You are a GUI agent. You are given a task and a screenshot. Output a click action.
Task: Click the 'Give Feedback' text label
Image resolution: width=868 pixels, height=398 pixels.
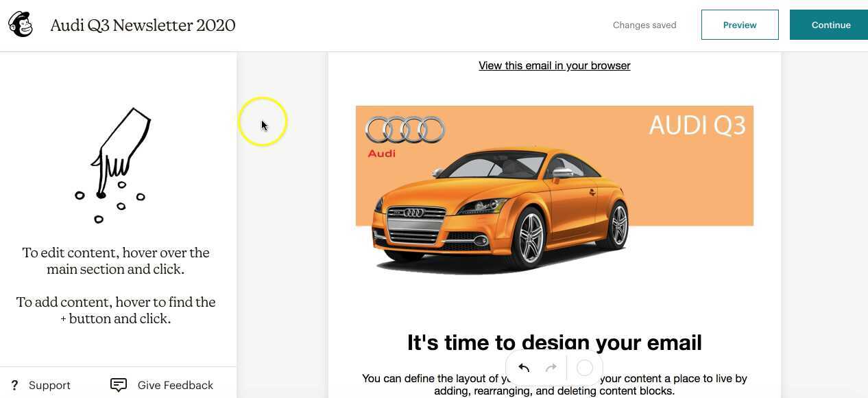176,385
